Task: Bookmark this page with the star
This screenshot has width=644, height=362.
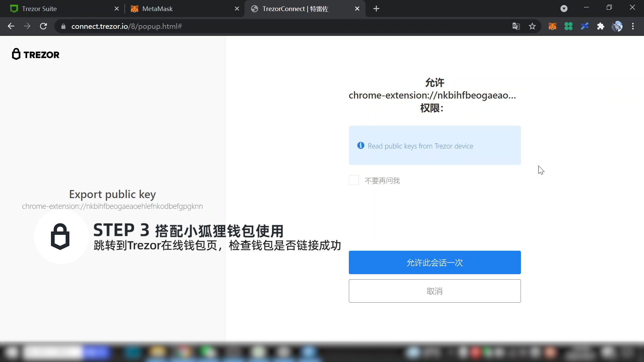Action: coord(532,26)
